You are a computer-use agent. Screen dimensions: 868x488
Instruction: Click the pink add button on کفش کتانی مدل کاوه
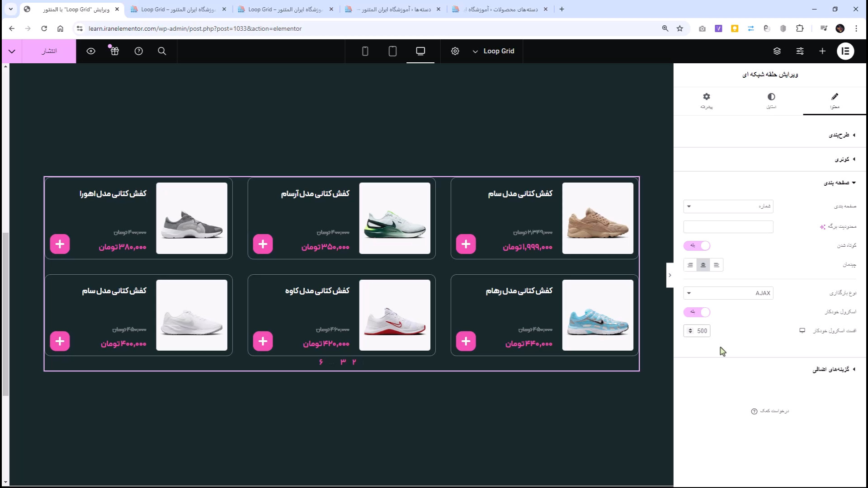pos(263,341)
